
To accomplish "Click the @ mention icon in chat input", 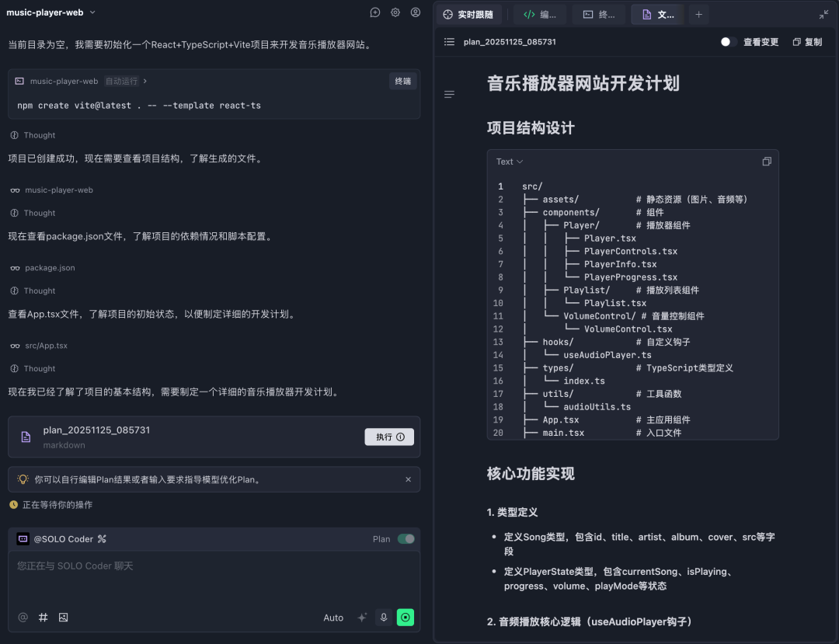I will pyautogui.click(x=23, y=617).
